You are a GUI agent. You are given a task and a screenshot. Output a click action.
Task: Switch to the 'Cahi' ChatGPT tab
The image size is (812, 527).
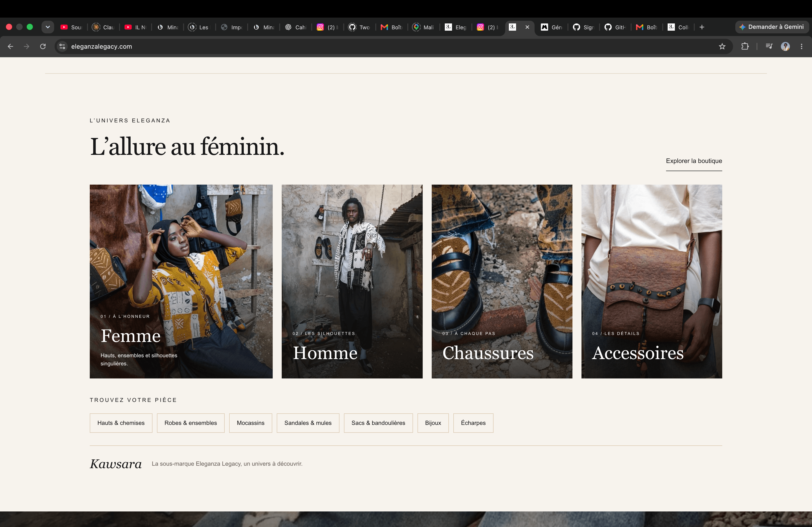[295, 27]
